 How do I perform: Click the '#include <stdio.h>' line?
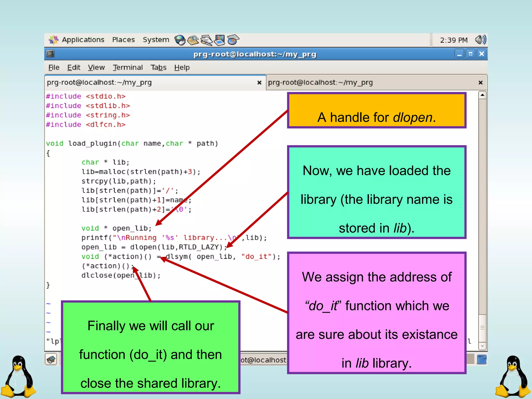click(x=86, y=96)
